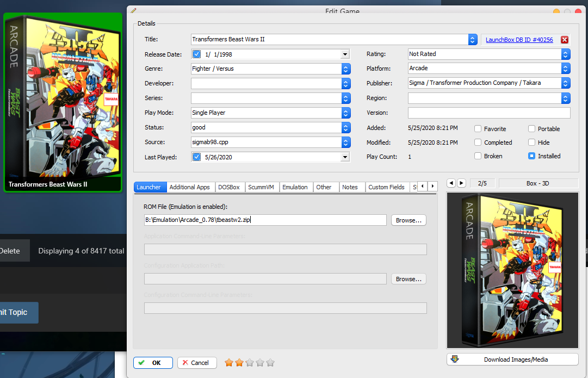Open the Release Date calendar dropdown

click(345, 54)
